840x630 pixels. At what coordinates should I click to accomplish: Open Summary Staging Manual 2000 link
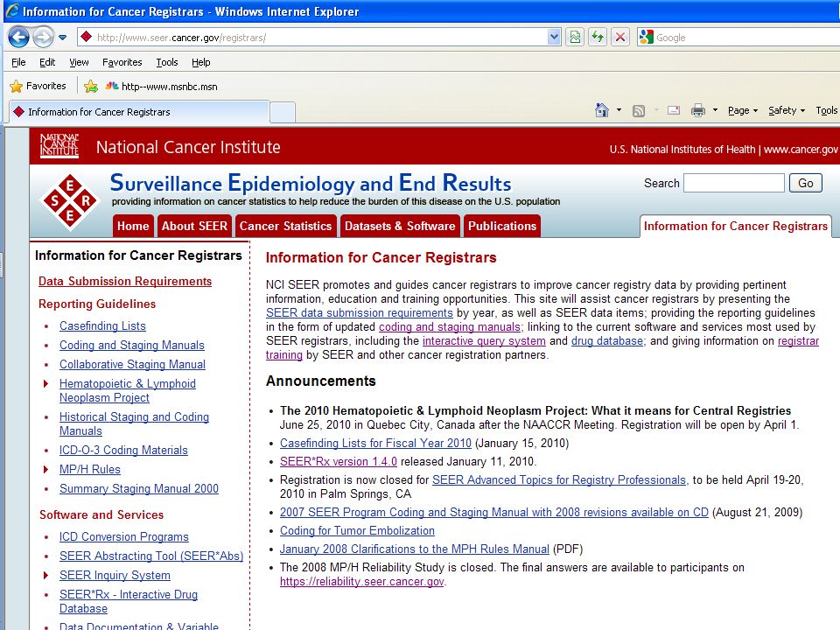pyautogui.click(x=139, y=488)
